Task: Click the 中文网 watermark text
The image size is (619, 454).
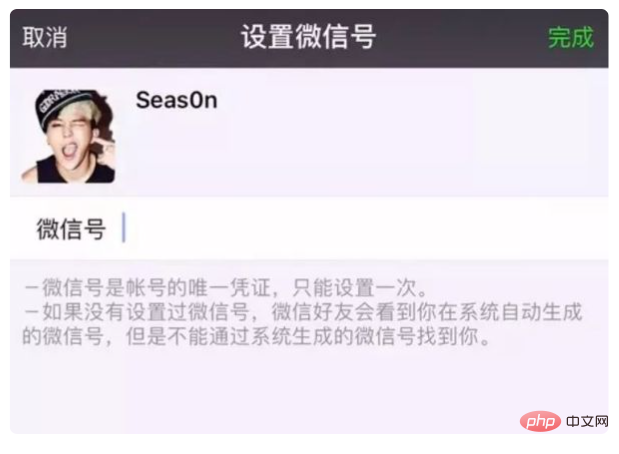Action: pos(587,422)
